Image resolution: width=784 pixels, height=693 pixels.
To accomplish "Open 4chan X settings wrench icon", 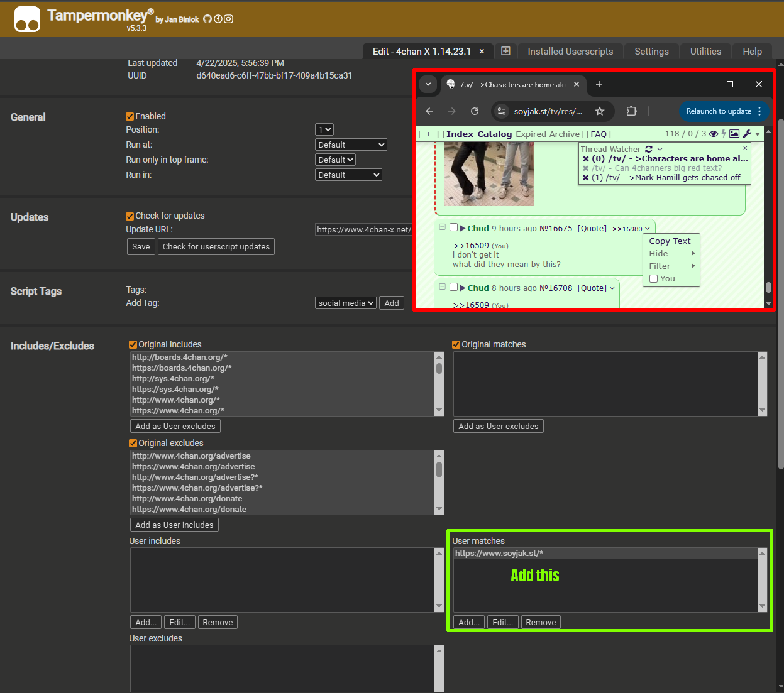I will click(x=747, y=134).
